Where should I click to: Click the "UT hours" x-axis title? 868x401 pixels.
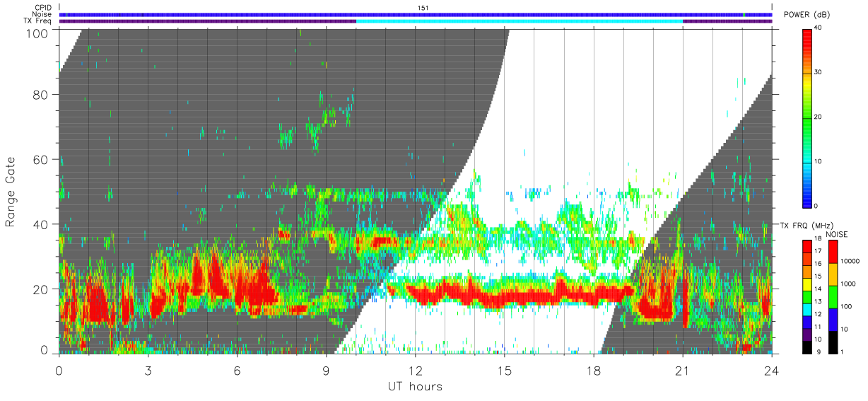[x=415, y=387]
